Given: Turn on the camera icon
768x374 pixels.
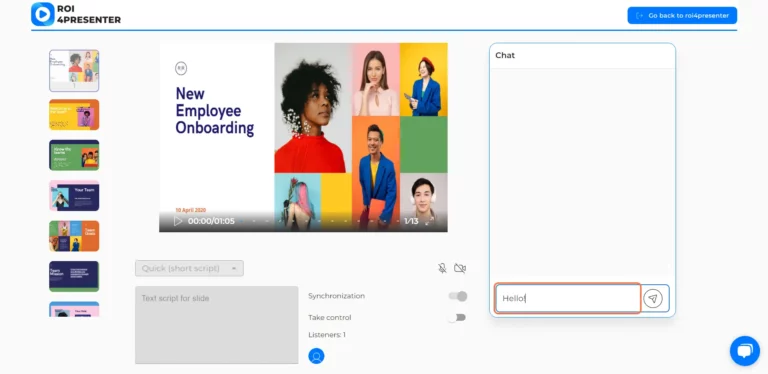Looking at the screenshot, I should [x=460, y=268].
